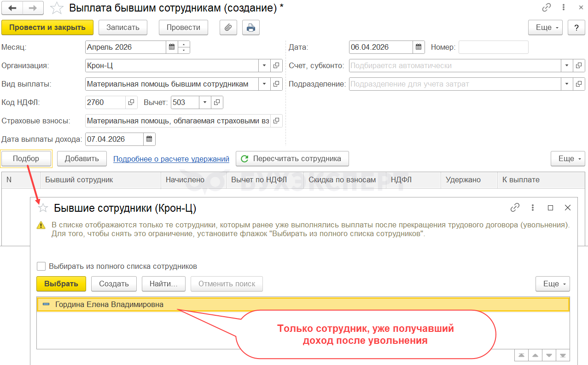This screenshot has height=365, width=588.
Task: Open Подробнее о расчете удержаний link
Action: (x=171, y=159)
